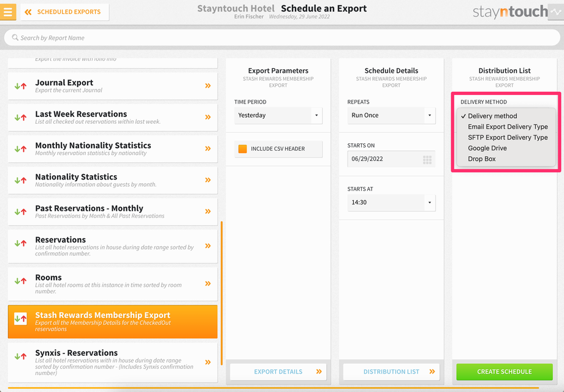Click the search magnifier icon
This screenshot has height=392, width=564.
15,37
